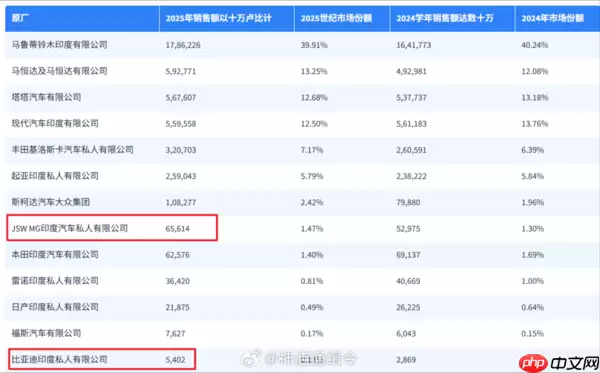Click the 雷诺印度私人有限公司 cell

point(55,281)
